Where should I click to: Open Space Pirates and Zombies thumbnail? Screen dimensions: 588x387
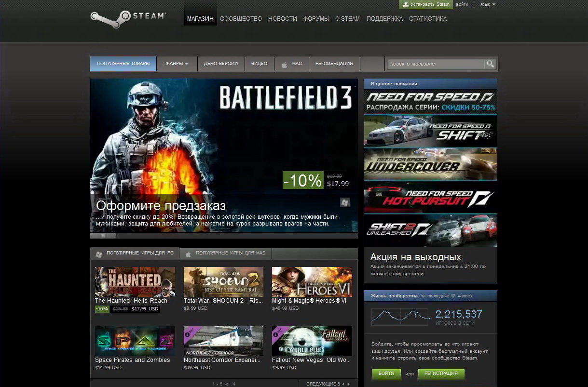click(135, 341)
